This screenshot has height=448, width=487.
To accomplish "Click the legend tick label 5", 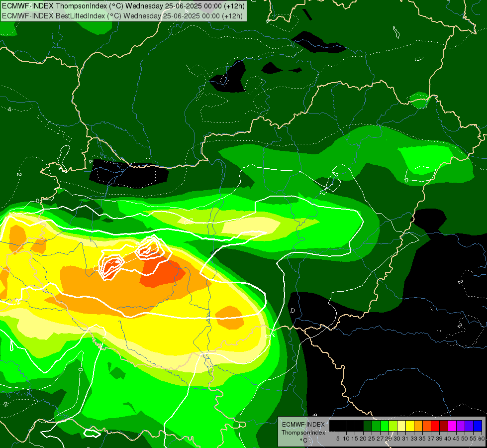I will (x=338, y=439).
